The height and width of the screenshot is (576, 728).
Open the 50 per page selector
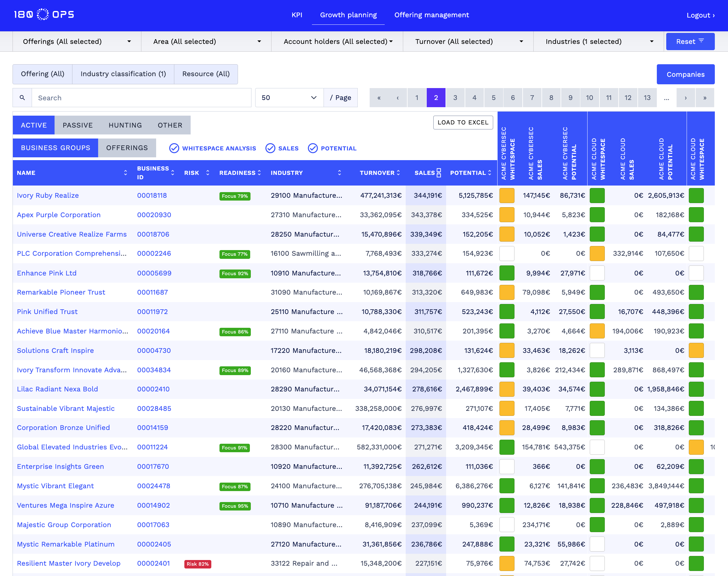coord(289,97)
